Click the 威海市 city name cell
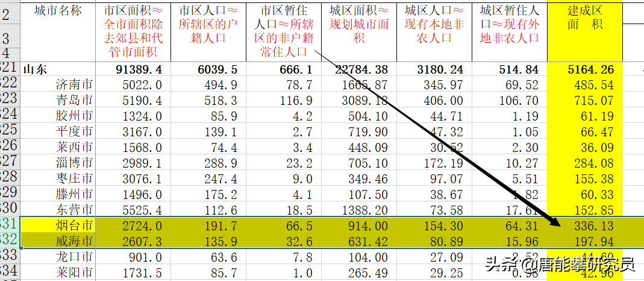Image resolution: width=644 pixels, height=281 pixels. (58, 241)
